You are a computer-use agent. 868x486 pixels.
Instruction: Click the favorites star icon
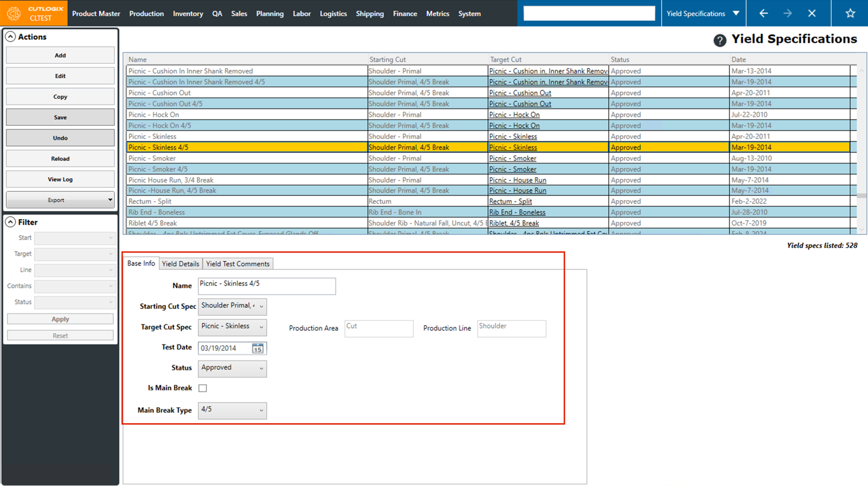pos(850,13)
